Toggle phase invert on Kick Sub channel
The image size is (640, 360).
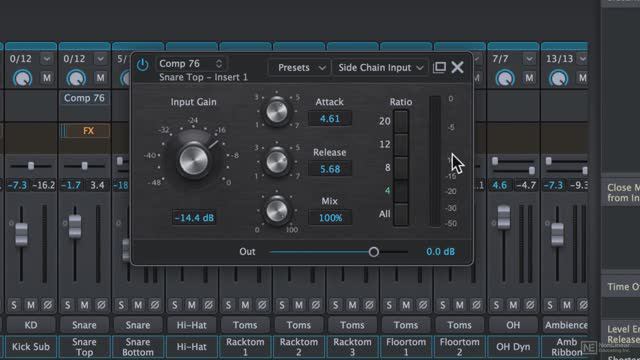48,305
